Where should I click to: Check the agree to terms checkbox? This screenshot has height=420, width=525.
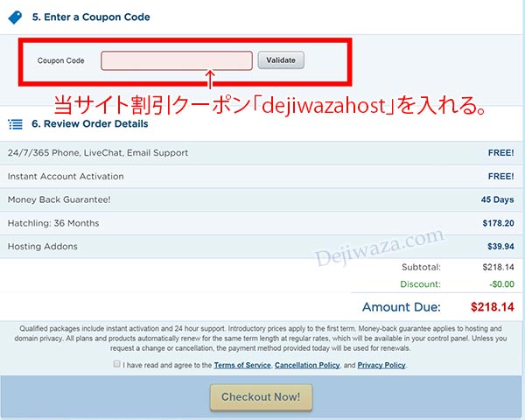tap(116, 365)
